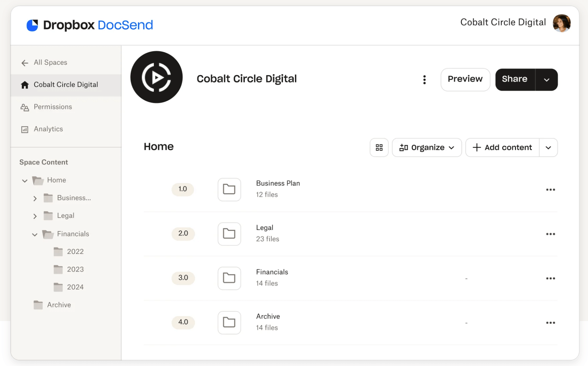
Task: Go to the Analytics section
Action: [48, 129]
